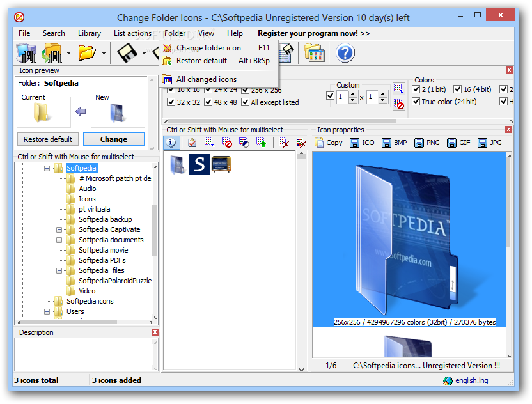Click the select all sizes grid icon near Custom
This screenshot has width=532, height=404.
coord(398,89)
